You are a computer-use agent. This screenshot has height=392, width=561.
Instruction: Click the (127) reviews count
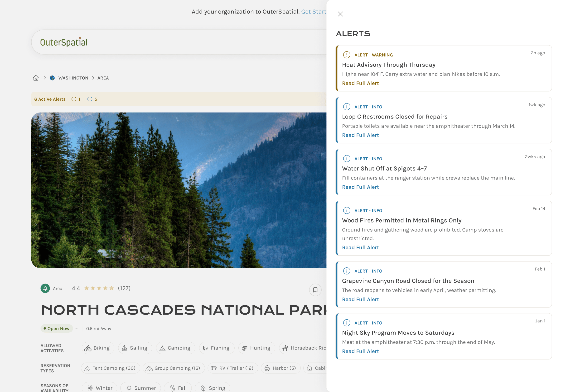124,288
